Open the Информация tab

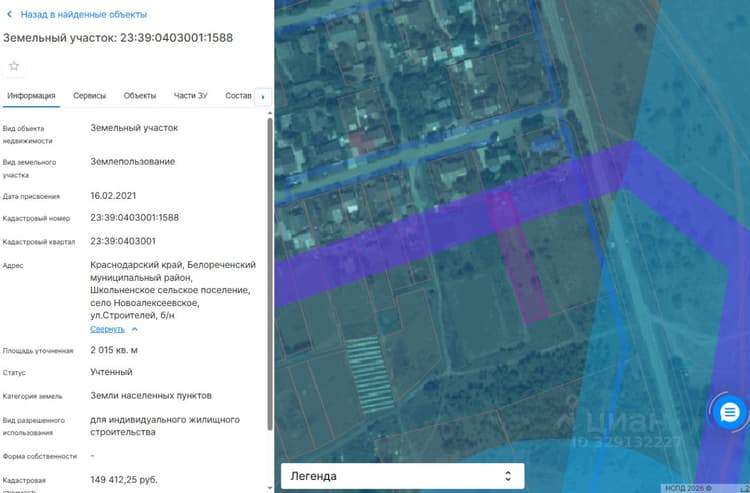click(31, 96)
